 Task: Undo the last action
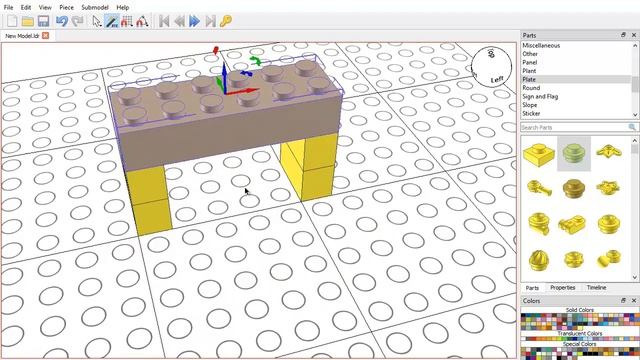pos(62,21)
